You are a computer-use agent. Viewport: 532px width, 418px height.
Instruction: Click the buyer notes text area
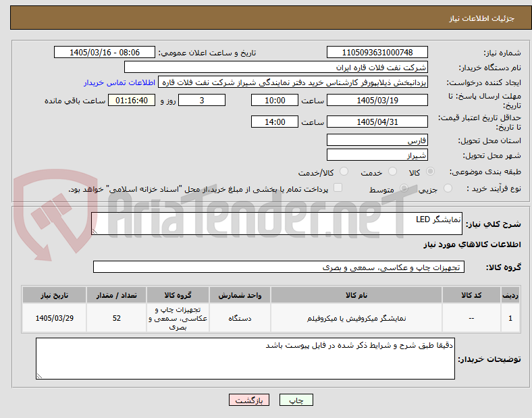tap(245, 359)
